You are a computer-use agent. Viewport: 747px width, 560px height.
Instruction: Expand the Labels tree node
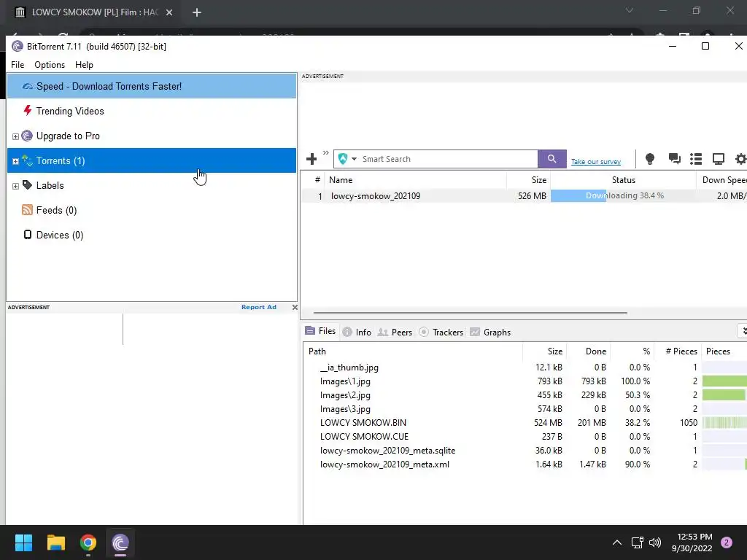pos(16,186)
